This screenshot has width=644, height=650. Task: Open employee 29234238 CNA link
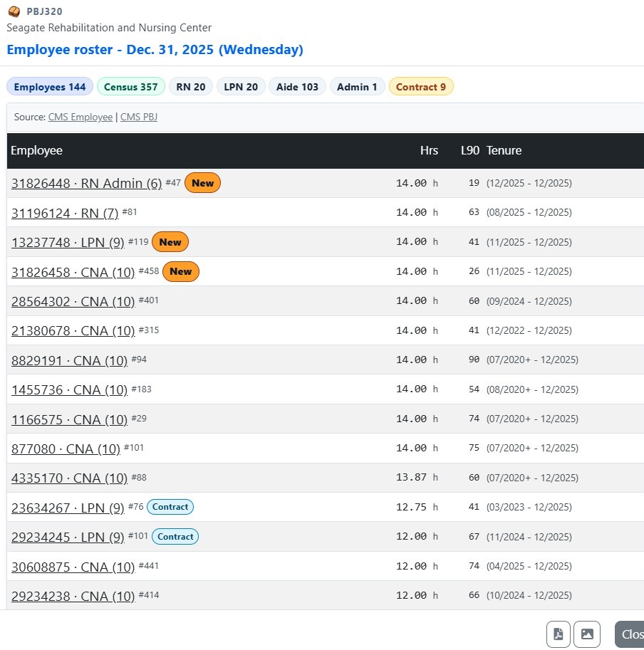point(73,597)
